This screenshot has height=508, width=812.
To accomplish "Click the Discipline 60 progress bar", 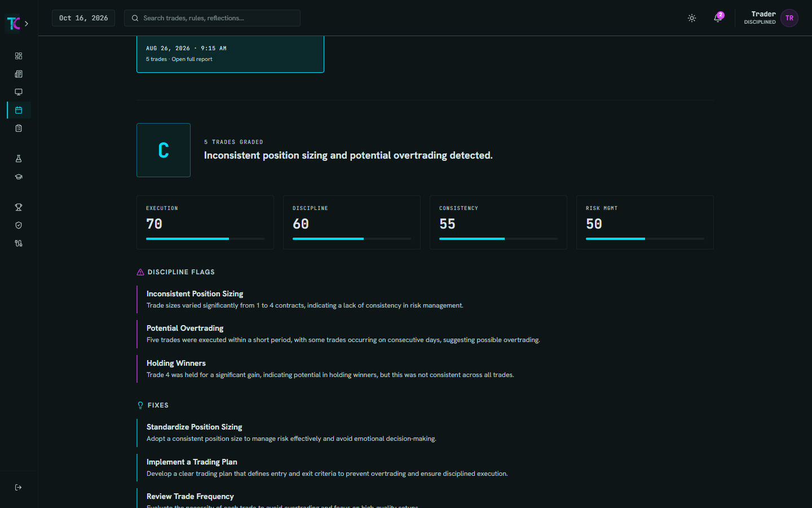I will pos(352,239).
